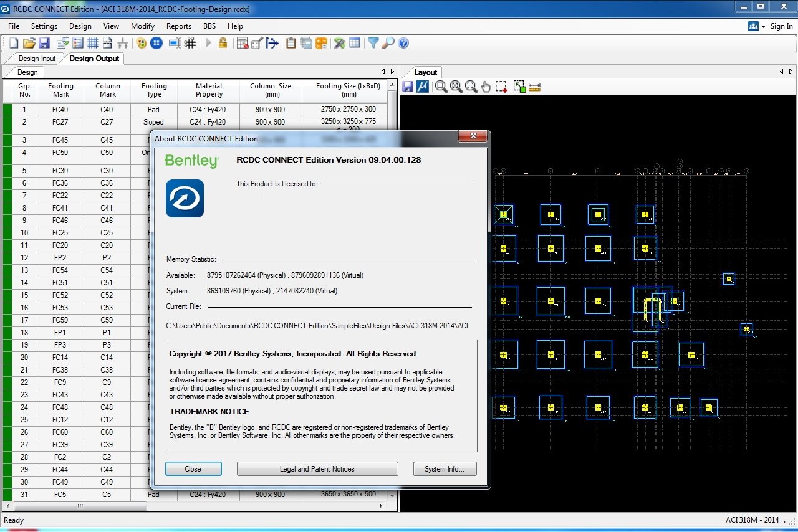Click the ACI 318M - 2014 status bar text
The width and height of the screenshot is (798, 532).
[752, 520]
